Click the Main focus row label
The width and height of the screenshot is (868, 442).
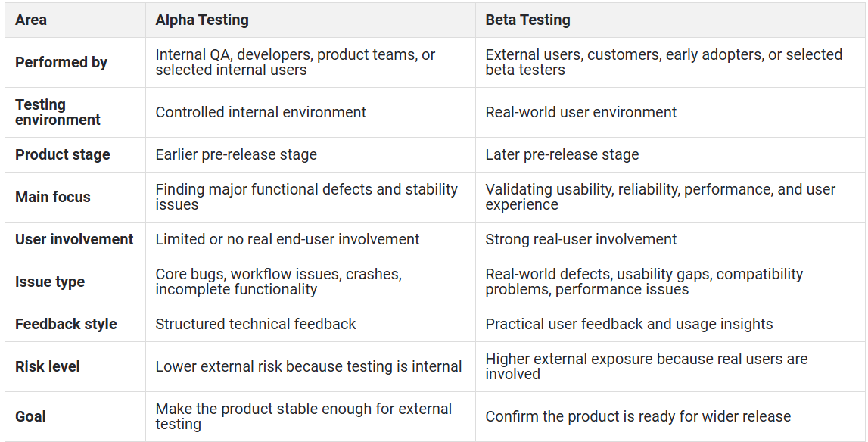pyautogui.click(x=52, y=197)
